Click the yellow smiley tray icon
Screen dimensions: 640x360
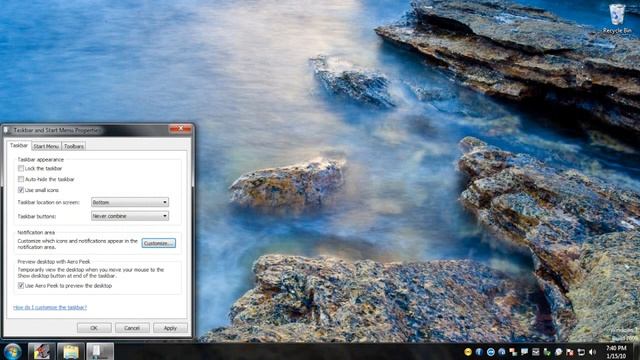[468, 352]
